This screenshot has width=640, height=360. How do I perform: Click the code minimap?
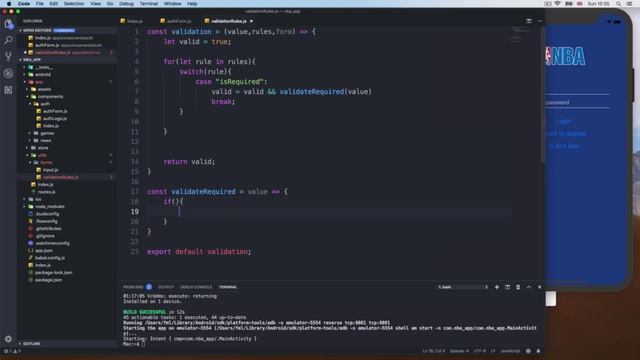(519, 34)
